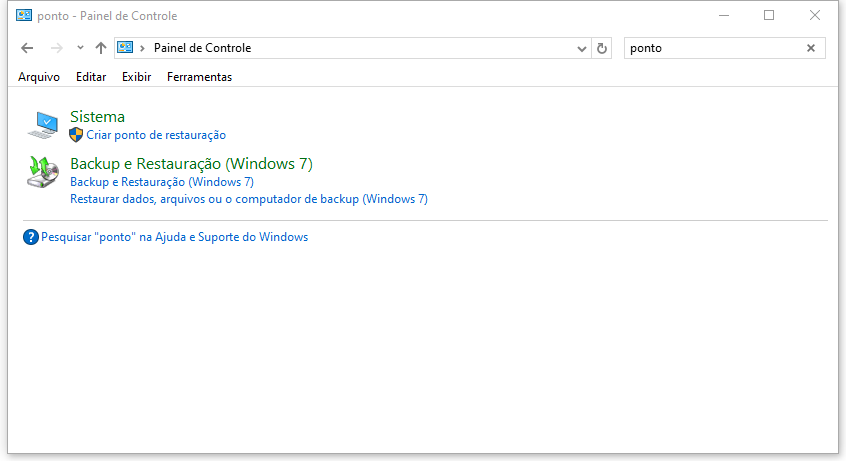Open the Exibir menu
This screenshot has height=461, width=846.
click(x=137, y=77)
